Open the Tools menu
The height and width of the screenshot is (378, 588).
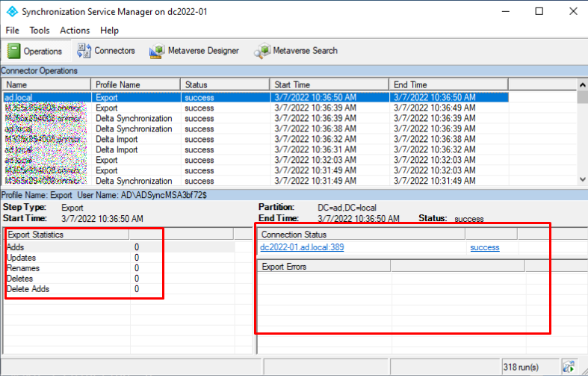pos(40,31)
